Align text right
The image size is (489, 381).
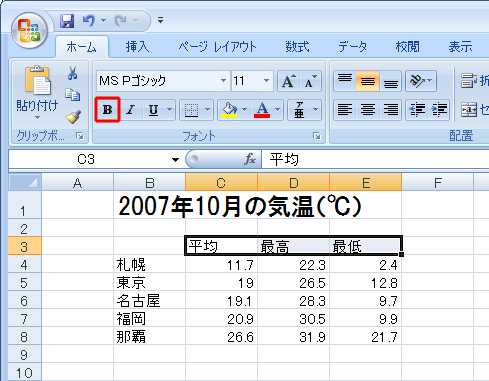390,110
